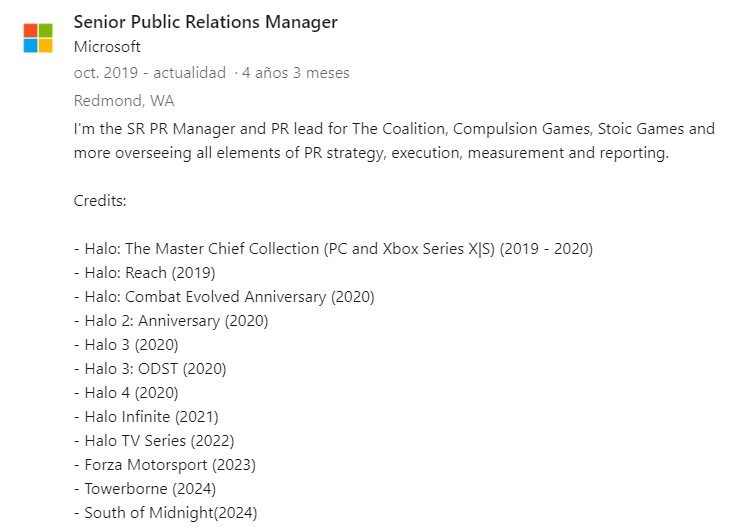Click the Halo 4 (2020) entry
The image size is (740, 527).
[x=126, y=393]
